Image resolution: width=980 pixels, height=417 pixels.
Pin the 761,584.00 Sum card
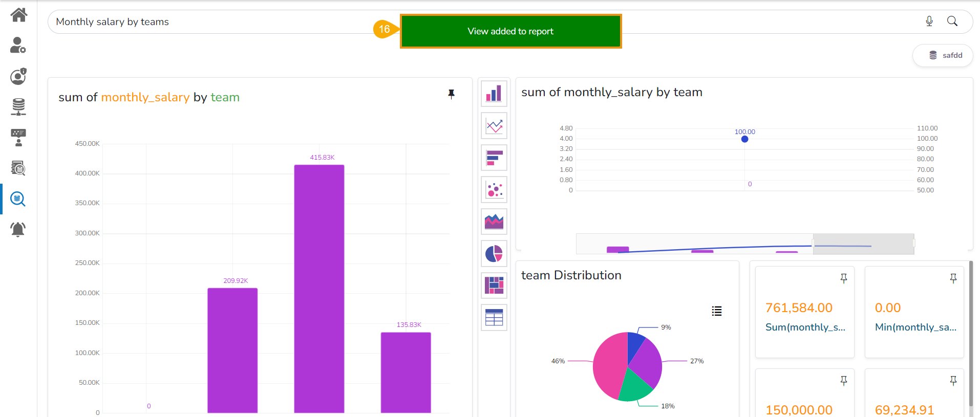(843, 278)
